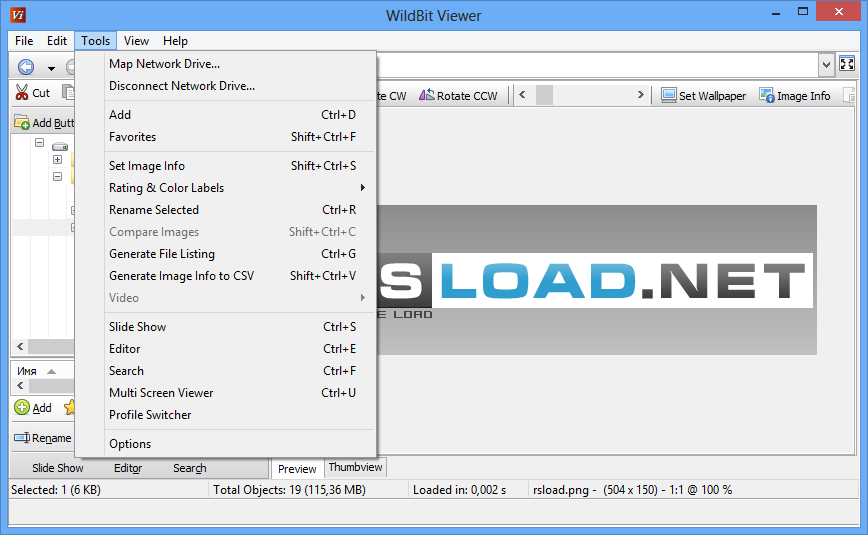This screenshot has height=535, width=868.
Task: Click the bottom Search button
Action: [189, 468]
